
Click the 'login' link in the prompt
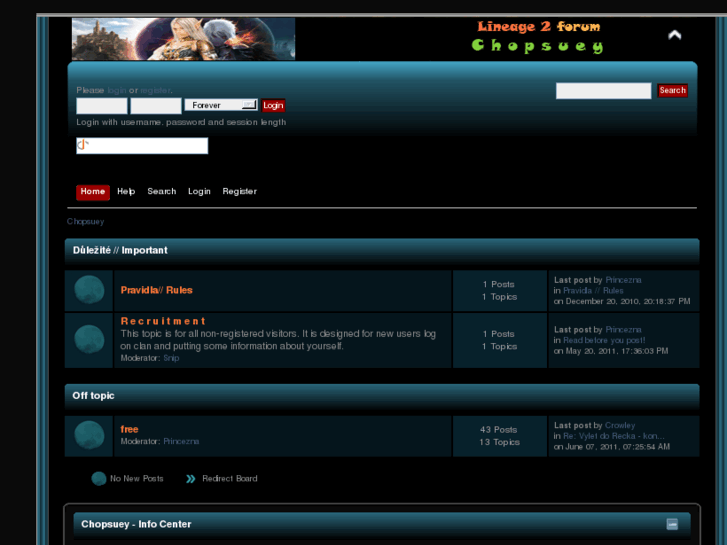[116, 90]
